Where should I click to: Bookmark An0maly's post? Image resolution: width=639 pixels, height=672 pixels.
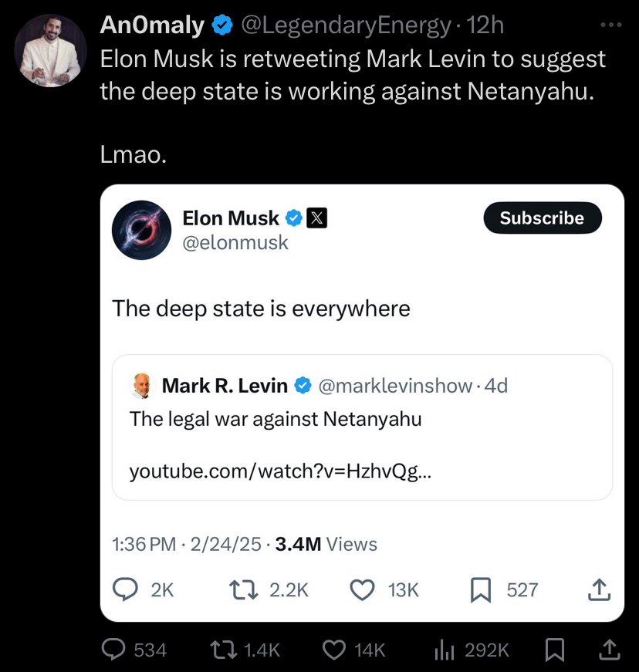pyautogui.click(x=555, y=650)
